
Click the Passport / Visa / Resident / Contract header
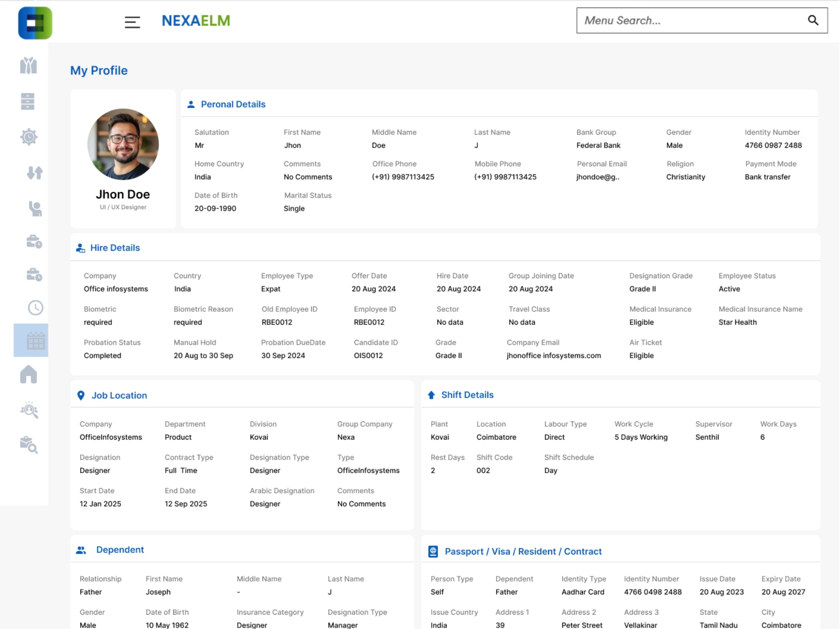coord(523,552)
